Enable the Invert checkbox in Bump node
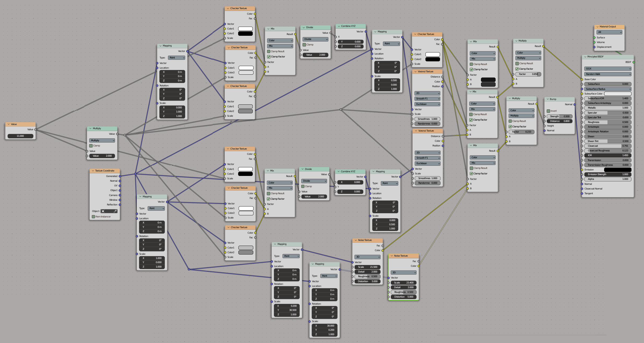 [548, 111]
